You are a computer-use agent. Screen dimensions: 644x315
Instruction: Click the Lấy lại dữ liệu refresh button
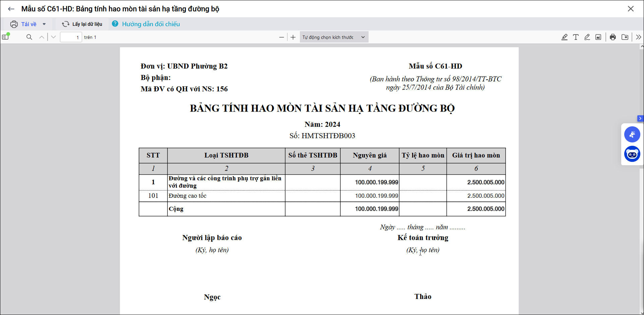(82, 24)
